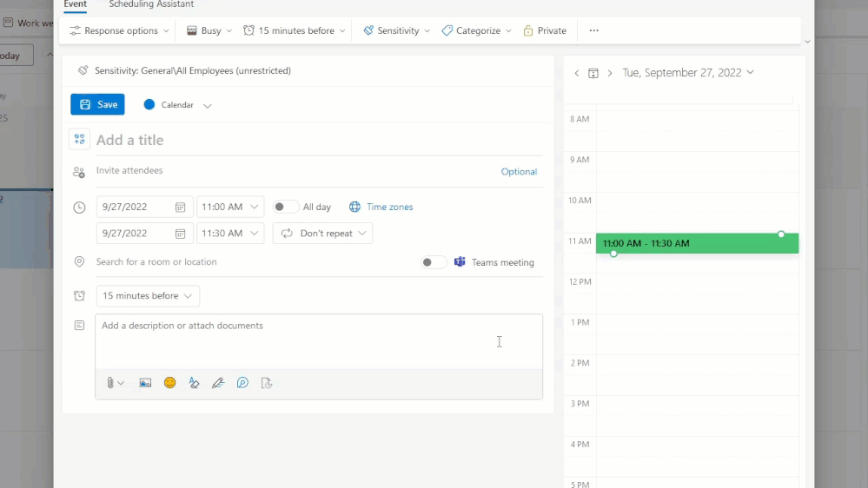868x488 pixels.
Task: Switch to the Scheduling Assistant tab
Action: [151, 4]
